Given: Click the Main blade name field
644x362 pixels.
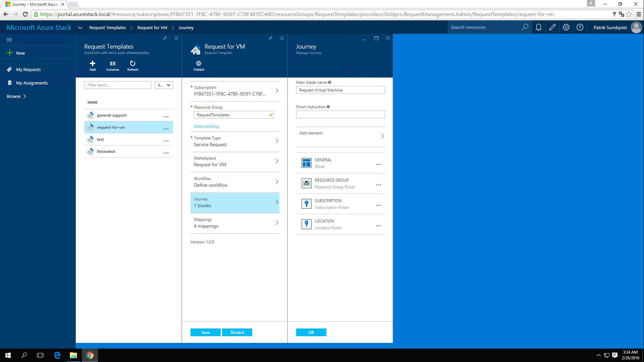Looking at the screenshot, I should [x=340, y=90].
